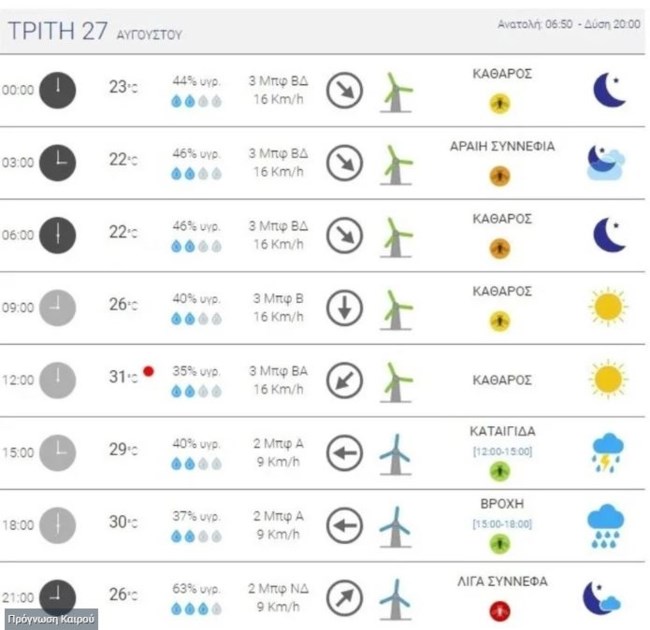Click the yellow indicator under ΚΑΘΑΡΟΣ at 00:00
The height and width of the screenshot is (630, 650).
click(x=500, y=100)
